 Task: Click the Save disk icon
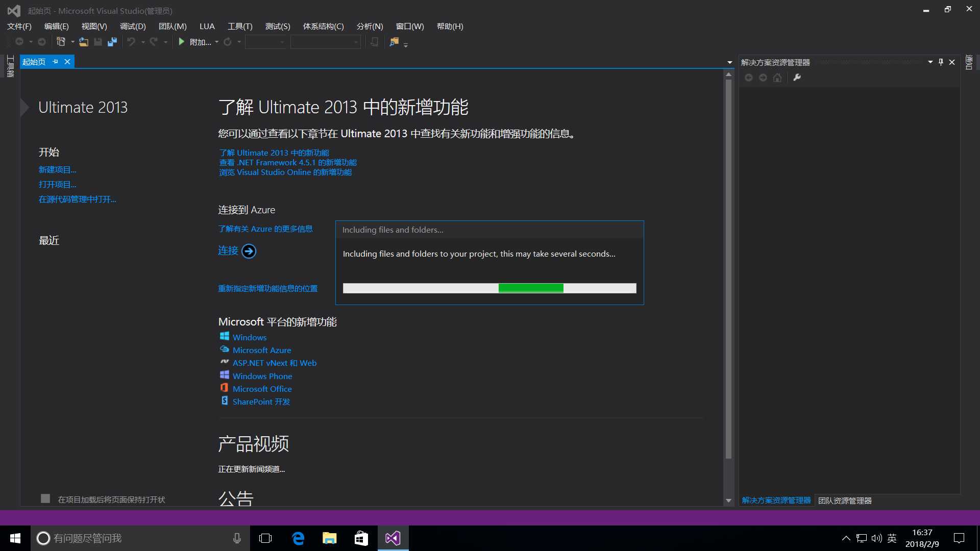coord(98,42)
